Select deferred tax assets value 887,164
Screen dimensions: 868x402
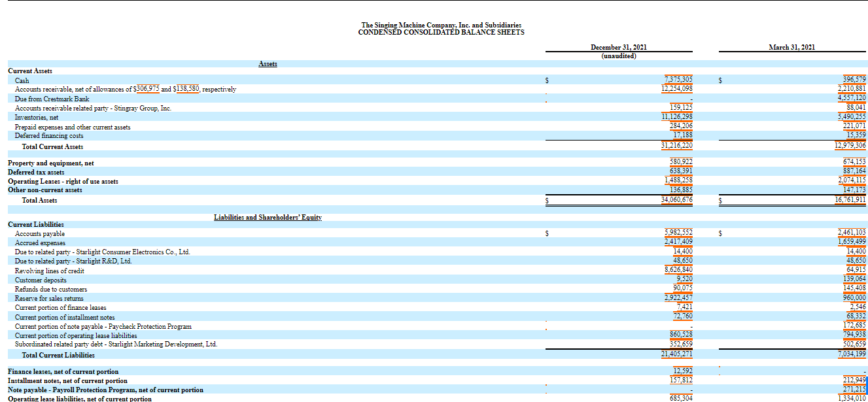[x=853, y=171]
